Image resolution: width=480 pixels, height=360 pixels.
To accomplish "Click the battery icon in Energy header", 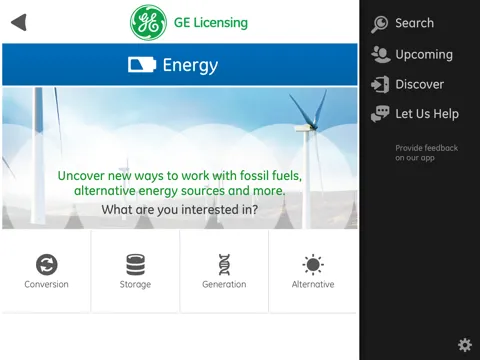I will click(x=142, y=65).
